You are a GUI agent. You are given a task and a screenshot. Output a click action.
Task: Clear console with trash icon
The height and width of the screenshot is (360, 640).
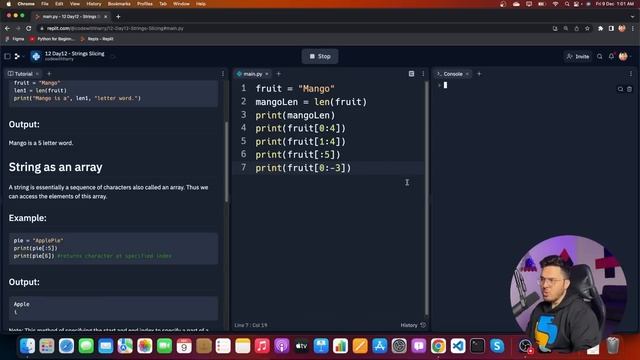[x=629, y=89]
